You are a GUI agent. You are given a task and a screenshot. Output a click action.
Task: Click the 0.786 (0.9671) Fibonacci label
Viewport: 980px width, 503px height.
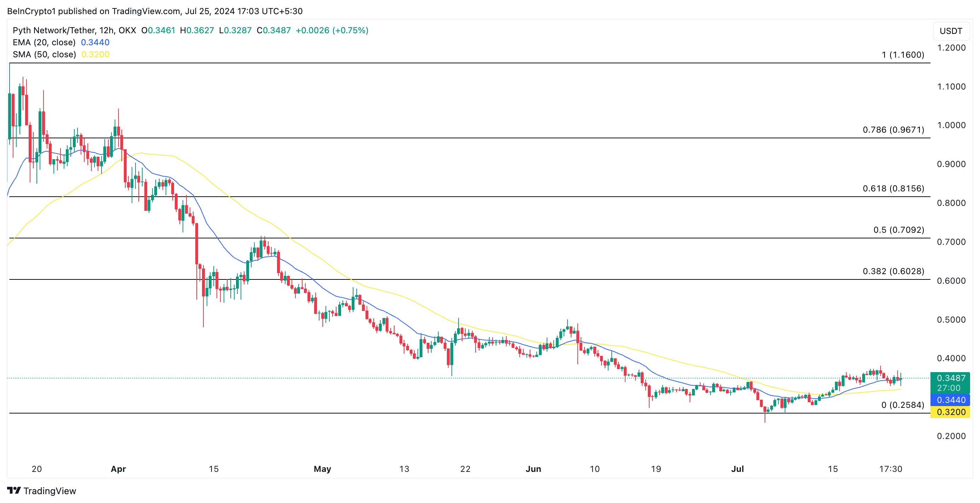coord(893,130)
